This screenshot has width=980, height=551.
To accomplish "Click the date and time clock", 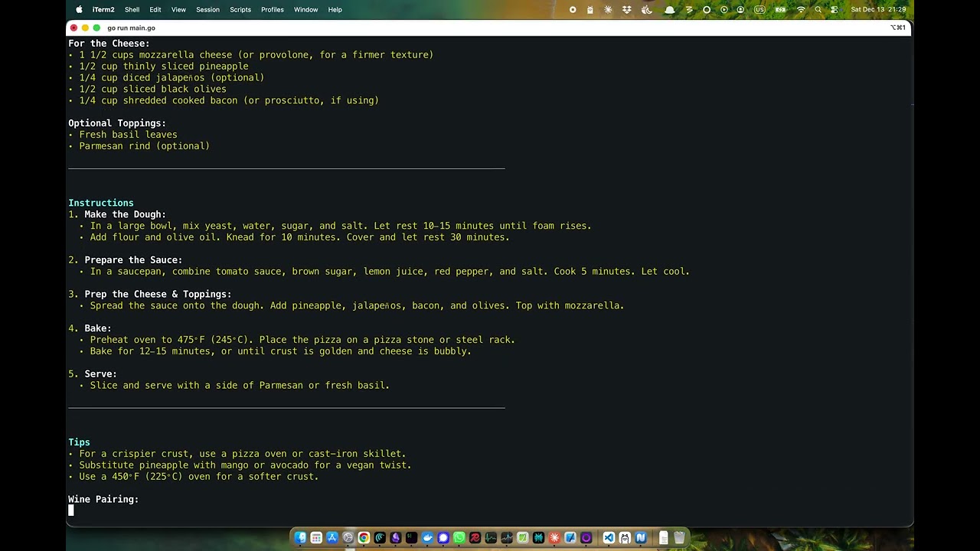I will 878,10.
